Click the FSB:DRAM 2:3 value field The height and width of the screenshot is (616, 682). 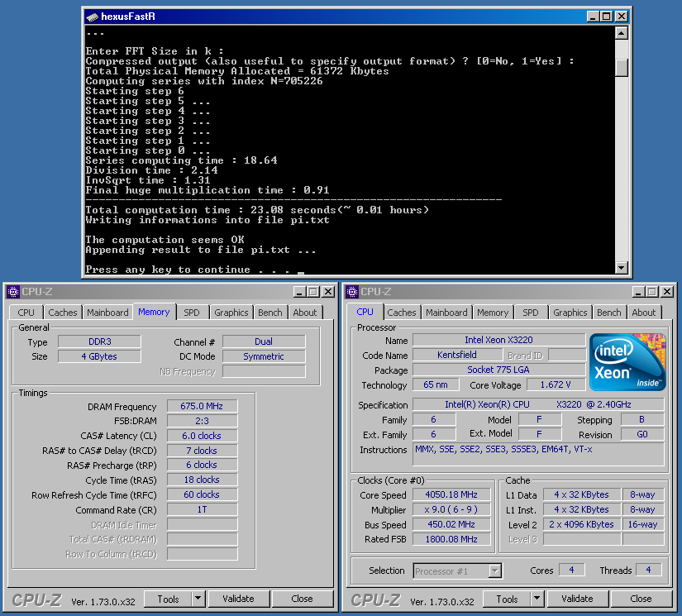(x=203, y=421)
